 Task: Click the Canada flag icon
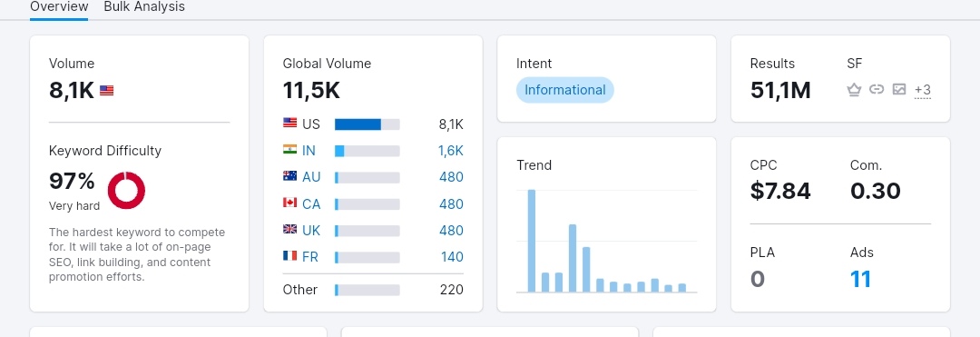tap(289, 203)
